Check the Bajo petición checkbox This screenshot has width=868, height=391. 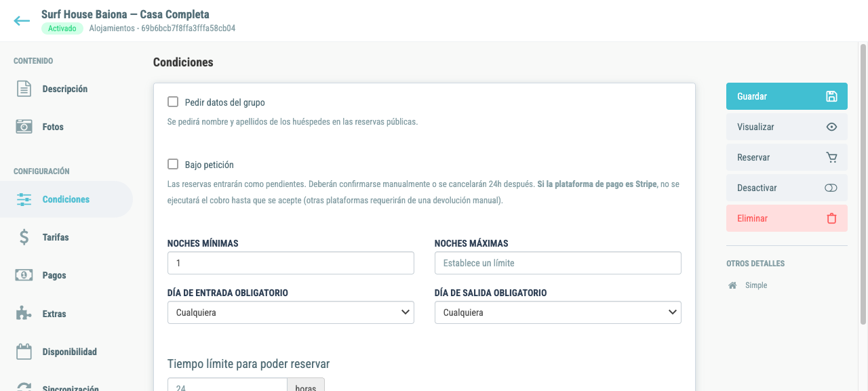pyautogui.click(x=173, y=164)
